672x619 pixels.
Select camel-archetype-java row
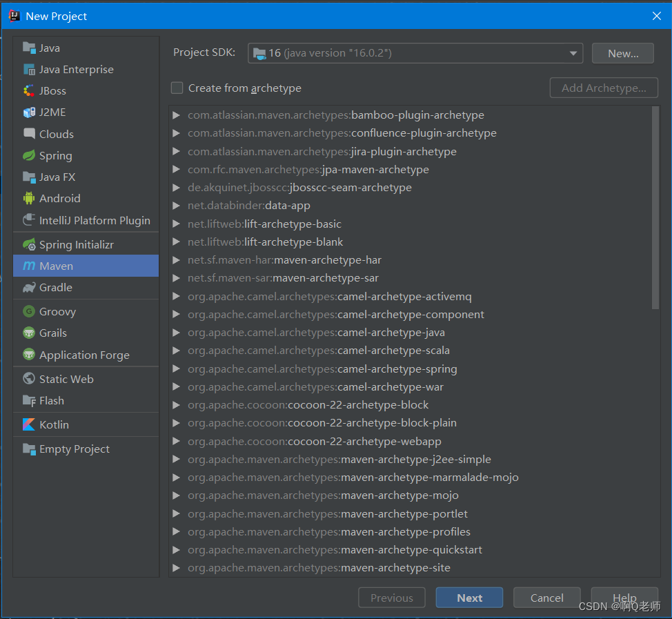click(x=411, y=332)
